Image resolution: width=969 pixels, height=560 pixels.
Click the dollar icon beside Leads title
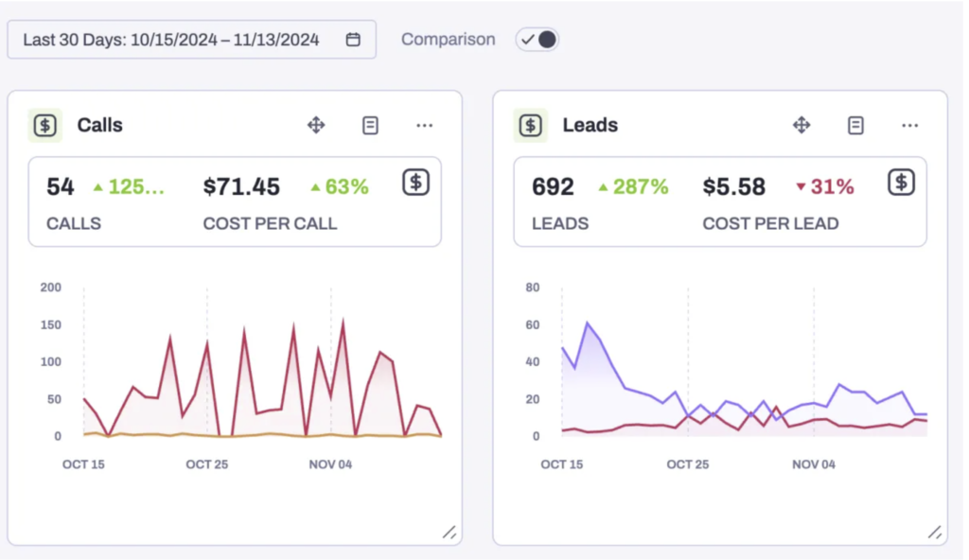(530, 126)
